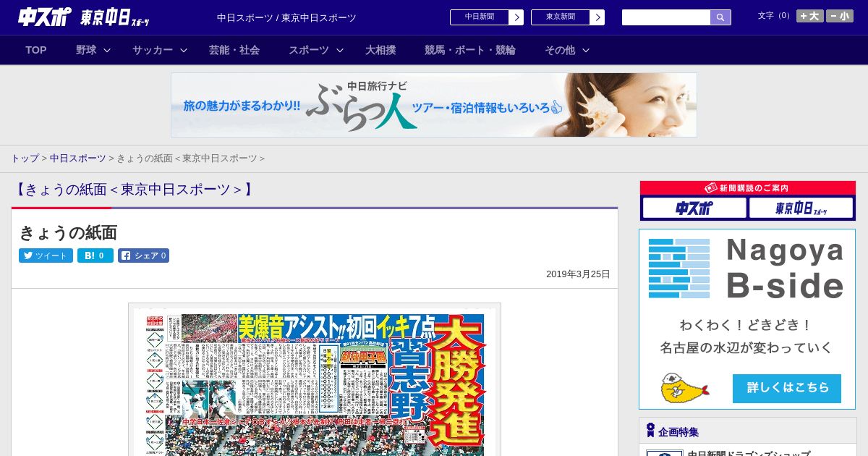Click the 詳しくはこちら button

tap(787, 388)
